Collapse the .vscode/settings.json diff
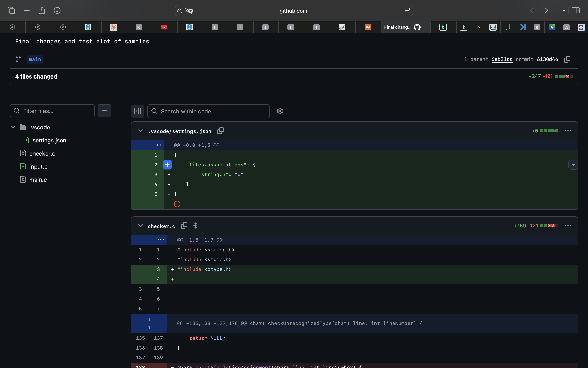 click(140, 131)
